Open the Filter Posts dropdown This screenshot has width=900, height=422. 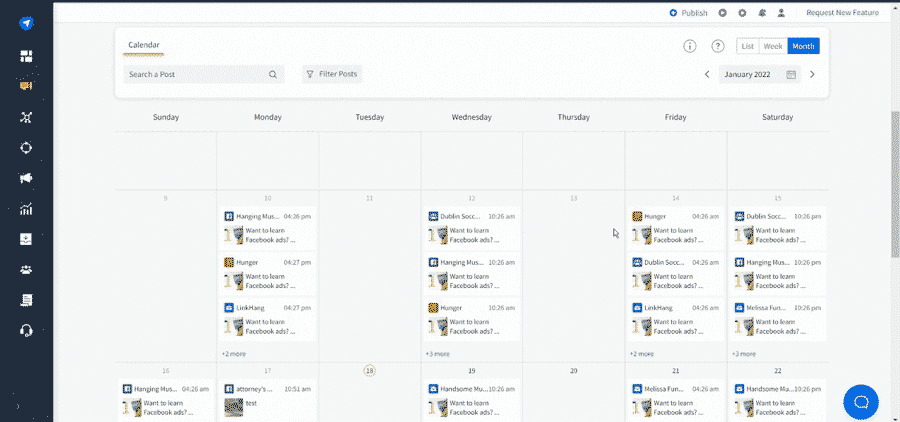(332, 74)
